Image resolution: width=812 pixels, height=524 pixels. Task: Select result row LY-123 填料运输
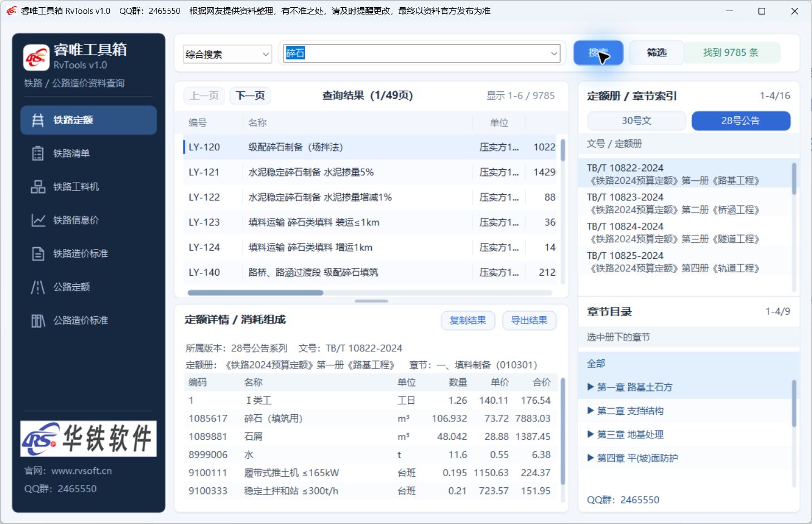(x=369, y=222)
